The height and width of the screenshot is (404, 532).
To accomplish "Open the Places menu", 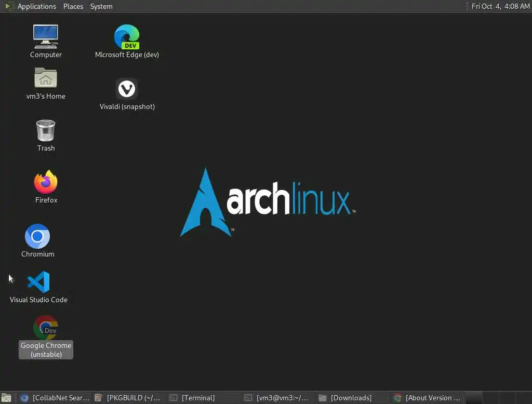I will point(73,6).
